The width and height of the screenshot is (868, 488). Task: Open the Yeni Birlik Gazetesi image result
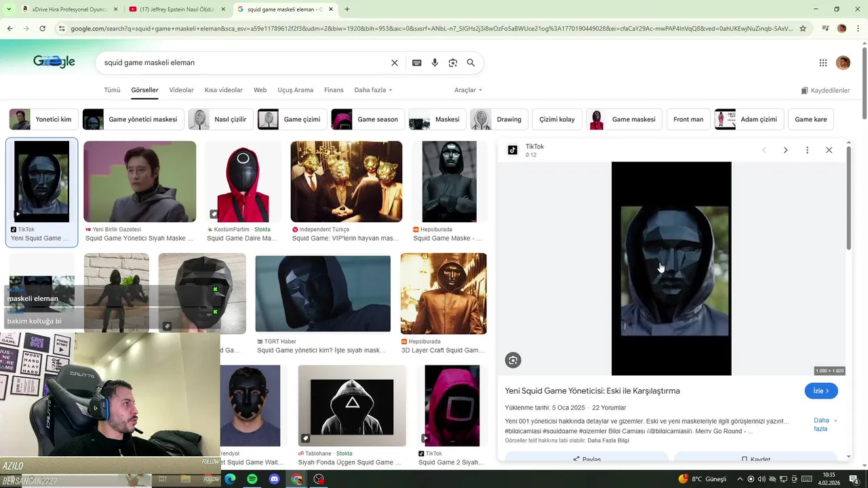(140, 182)
